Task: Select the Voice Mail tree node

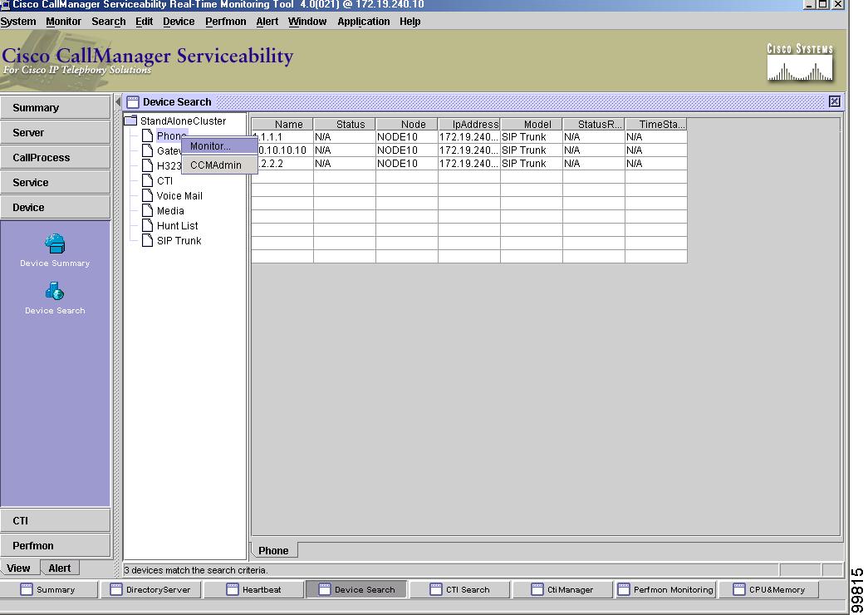Action: pos(179,195)
